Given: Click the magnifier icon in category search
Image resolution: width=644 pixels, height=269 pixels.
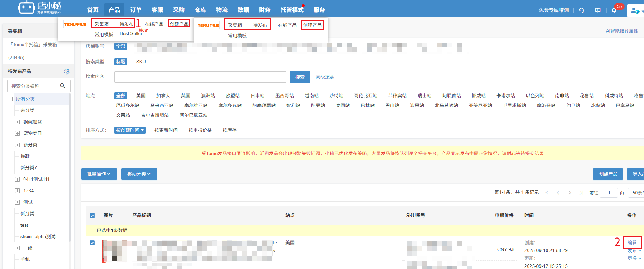Looking at the screenshot, I should pos(63,86).
